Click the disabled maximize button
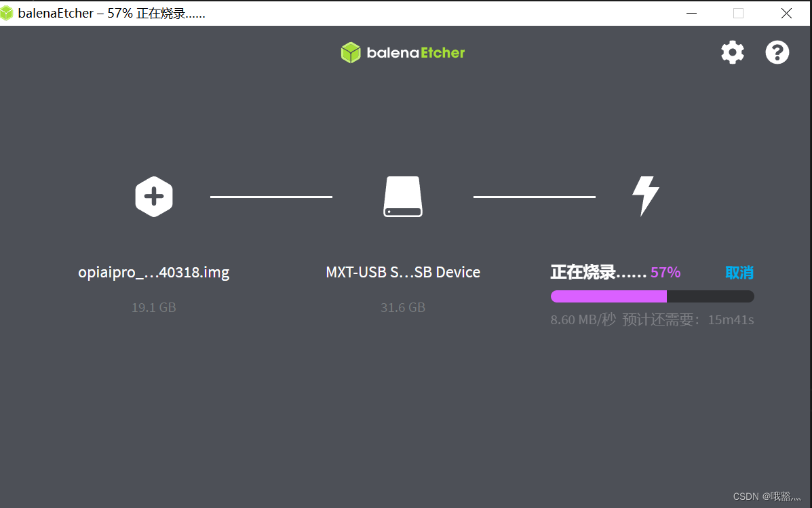The height and width of the screenshot is (508, 812). pyautogui.click(x=739, y=13)
